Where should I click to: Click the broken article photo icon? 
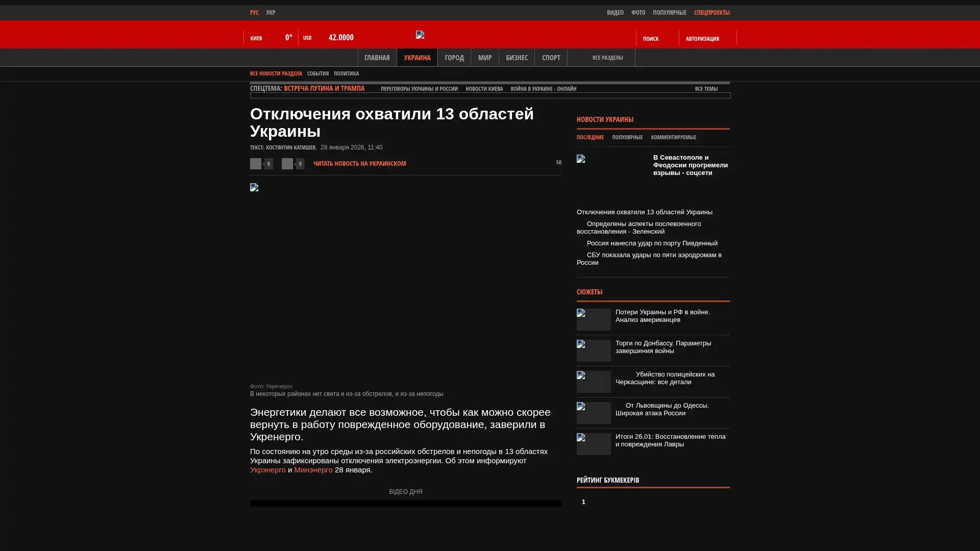[x=254, y=188]
